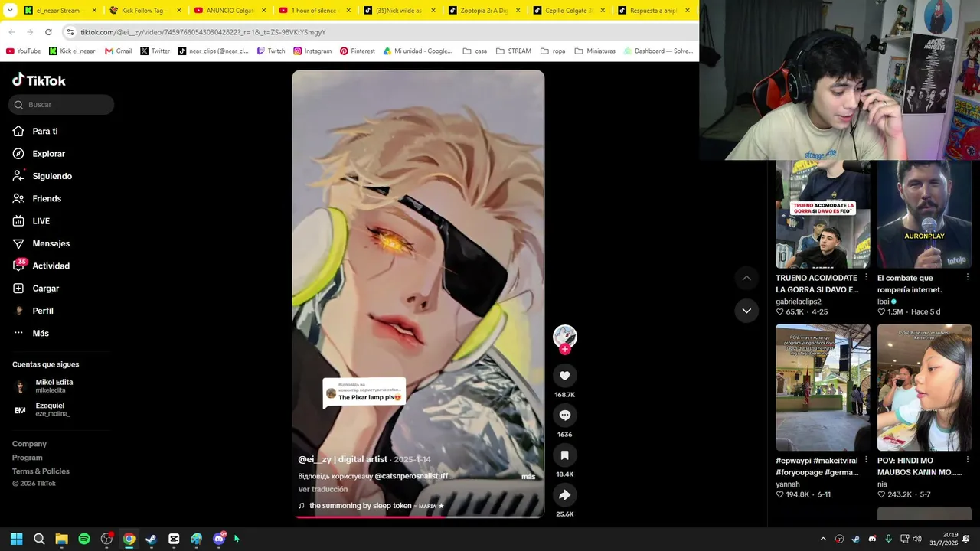Open the Chrome tab search dropdown
The height and width of the screenshot is (551, 980).
coord(10,11)
